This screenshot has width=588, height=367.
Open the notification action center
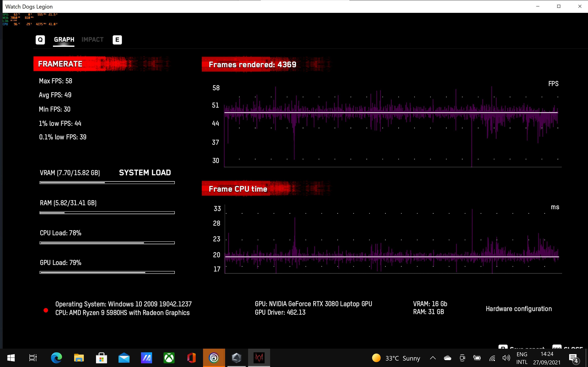click(x=573, y=358)
